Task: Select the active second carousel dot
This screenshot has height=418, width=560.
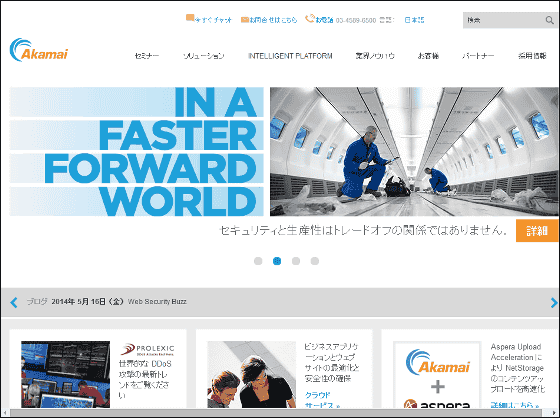Action: coord(277,261)
